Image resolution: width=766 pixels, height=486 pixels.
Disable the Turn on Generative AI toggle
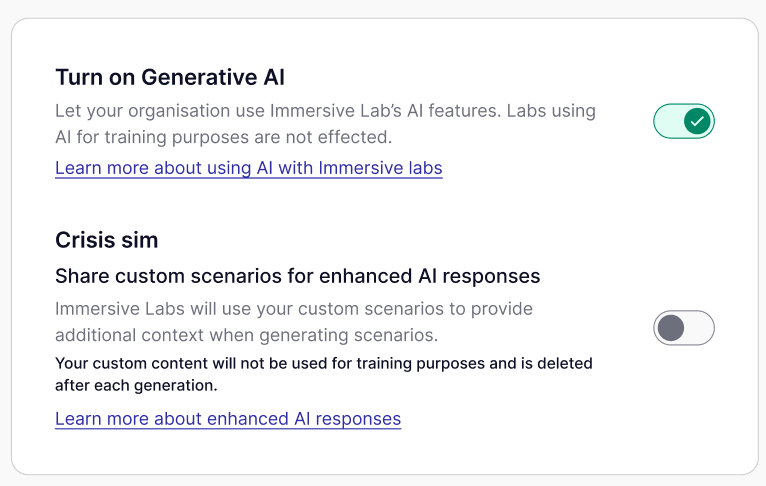[684, 122]
